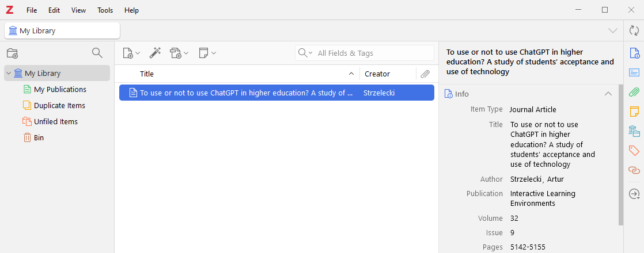
Task: Click the collection search magnifier icon
Action: click(97, 53)
